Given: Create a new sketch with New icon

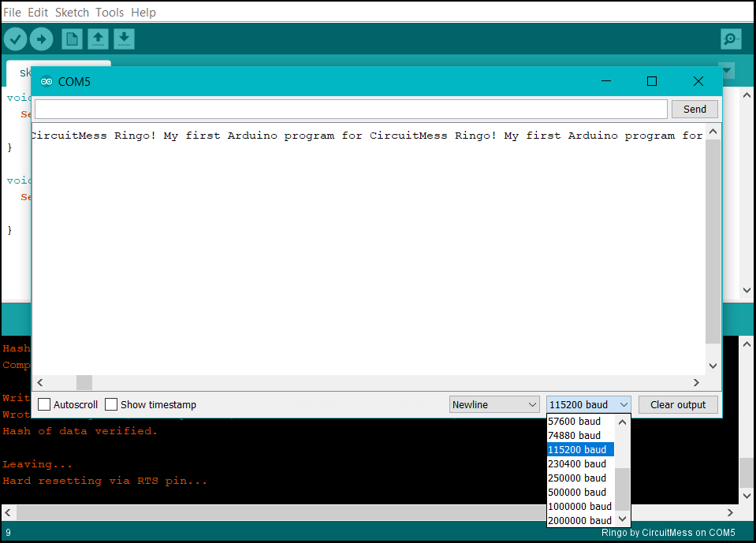Looking at the screenshot, I should pyautogui.click(x=72, y=39).
